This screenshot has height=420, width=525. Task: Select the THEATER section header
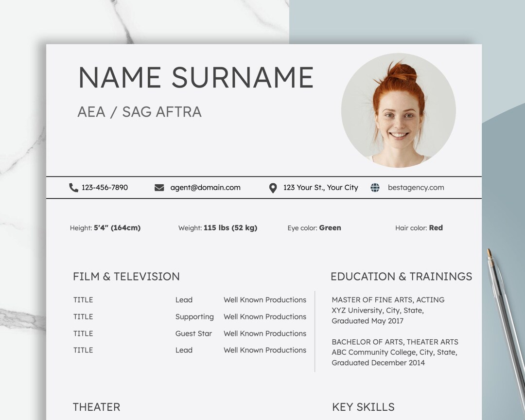96,407
